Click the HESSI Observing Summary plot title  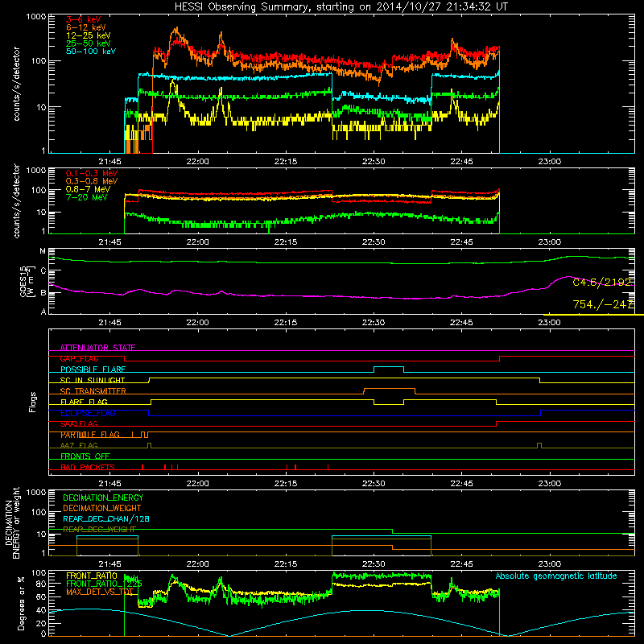point(341,7)
